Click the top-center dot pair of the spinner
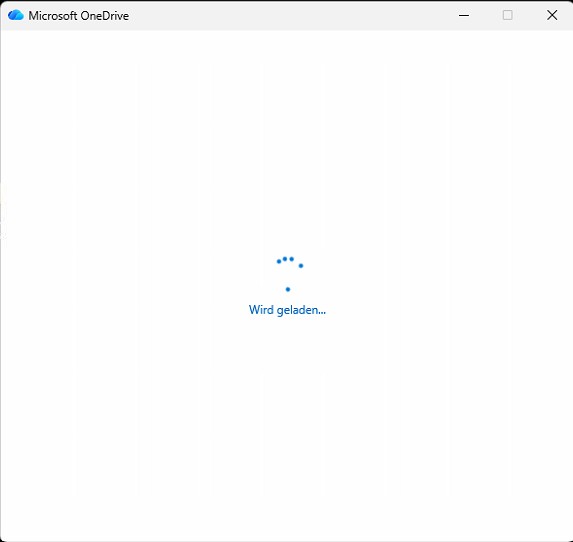Viewport: 573px width, 542px height. (x=288, y=259)
